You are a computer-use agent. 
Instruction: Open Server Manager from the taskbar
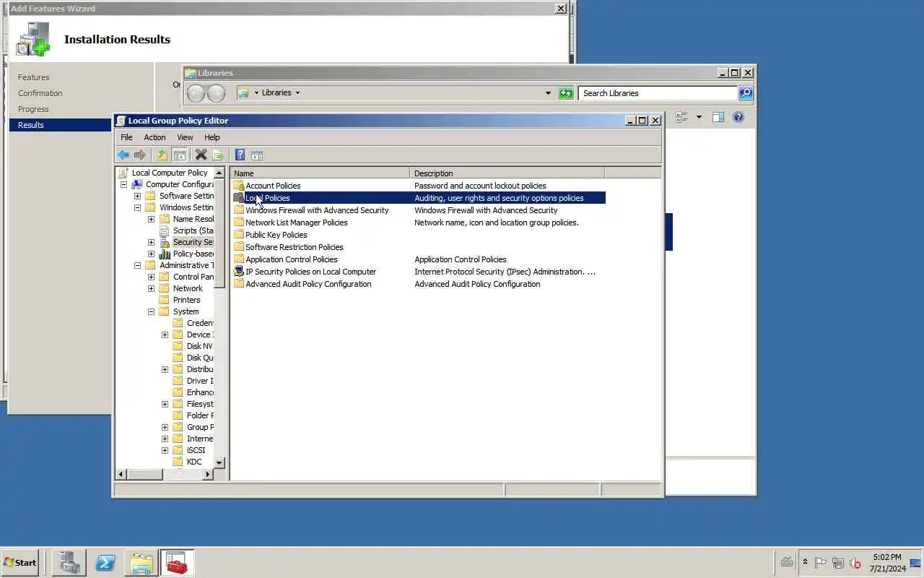69,563
